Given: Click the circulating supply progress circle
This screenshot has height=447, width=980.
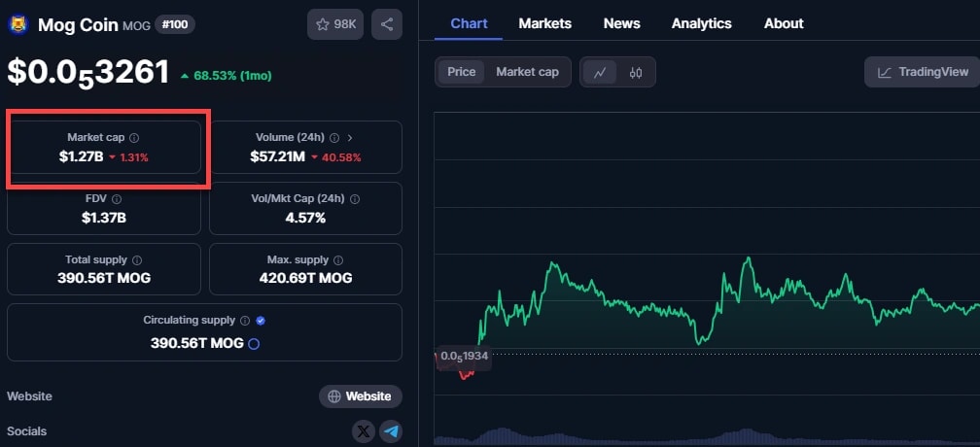Looking at the screenshot, I should pyautogui.click(x=254, y=343).
